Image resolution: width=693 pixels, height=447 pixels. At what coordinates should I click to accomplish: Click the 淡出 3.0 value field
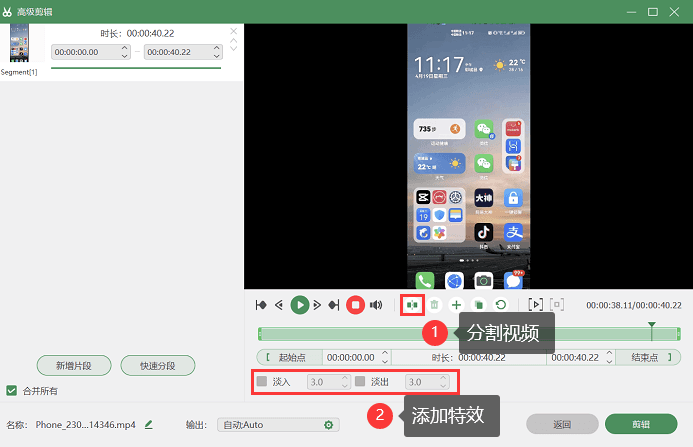pos(427,382)
